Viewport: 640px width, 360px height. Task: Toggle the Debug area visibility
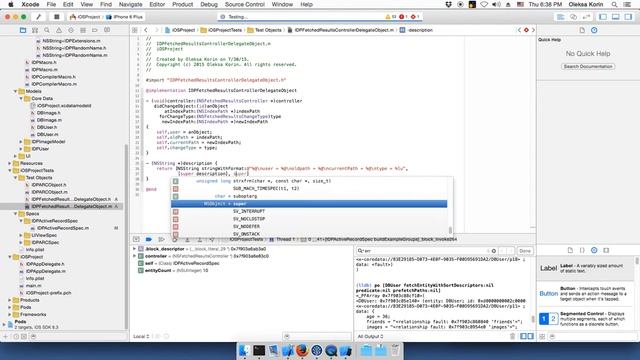[616, 17]
